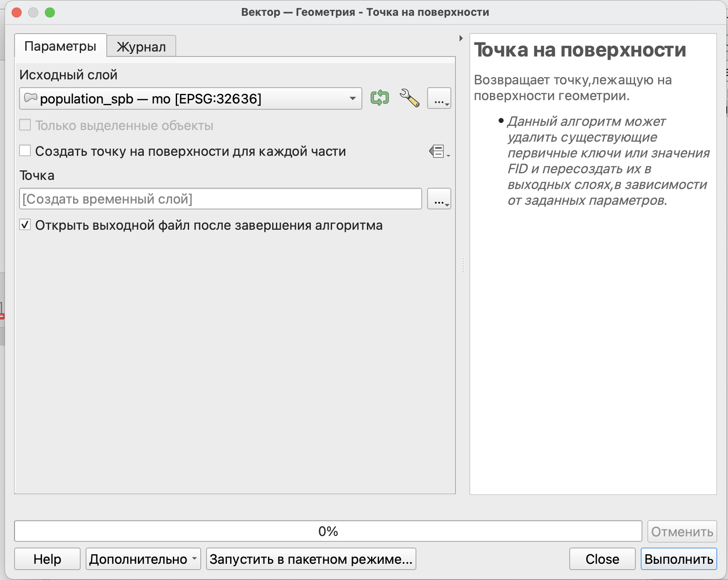Click the green macOS zoom button
728x580 pixels.
[x=50, y=12]
